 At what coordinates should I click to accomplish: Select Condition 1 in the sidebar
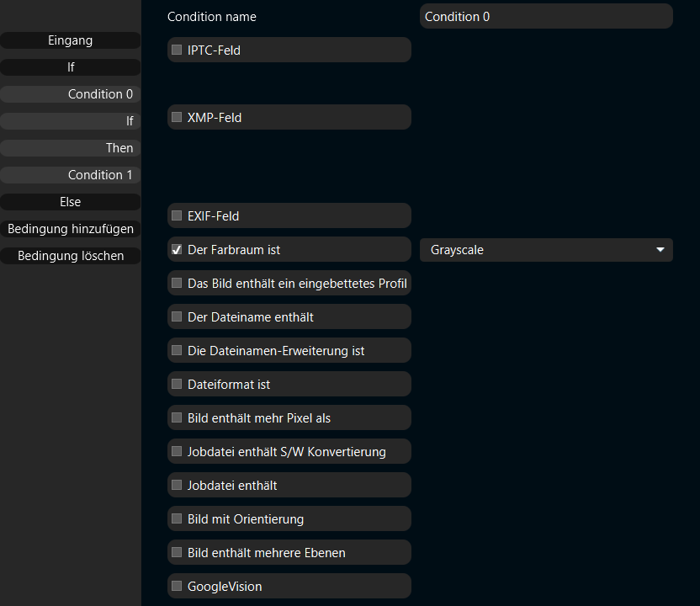pyautogui.click(x=71, y=175)
